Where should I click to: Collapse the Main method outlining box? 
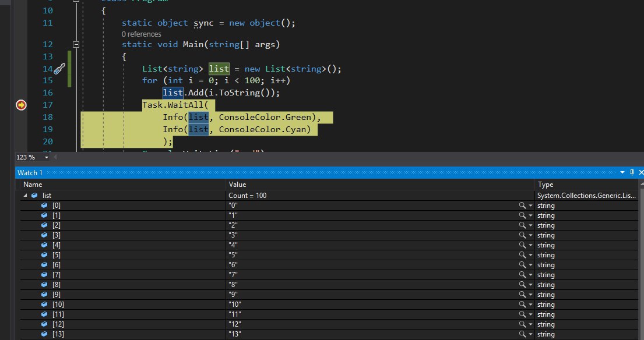click(76, 44)
